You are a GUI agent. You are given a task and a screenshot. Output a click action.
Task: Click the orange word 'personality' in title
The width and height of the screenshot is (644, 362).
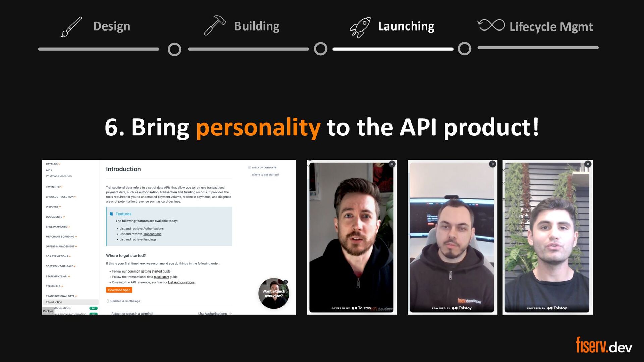click(258, 127)
